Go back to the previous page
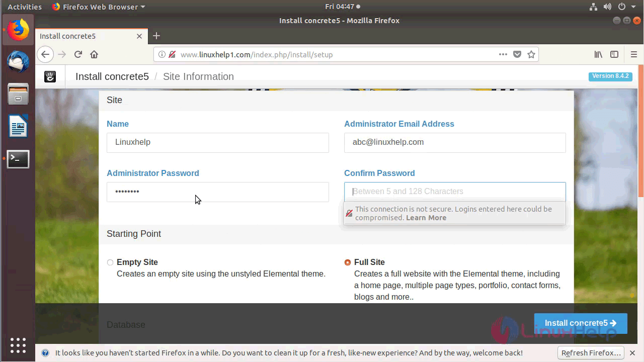The height and width of the screenshot is (362, 644). (x=45, y=54)
